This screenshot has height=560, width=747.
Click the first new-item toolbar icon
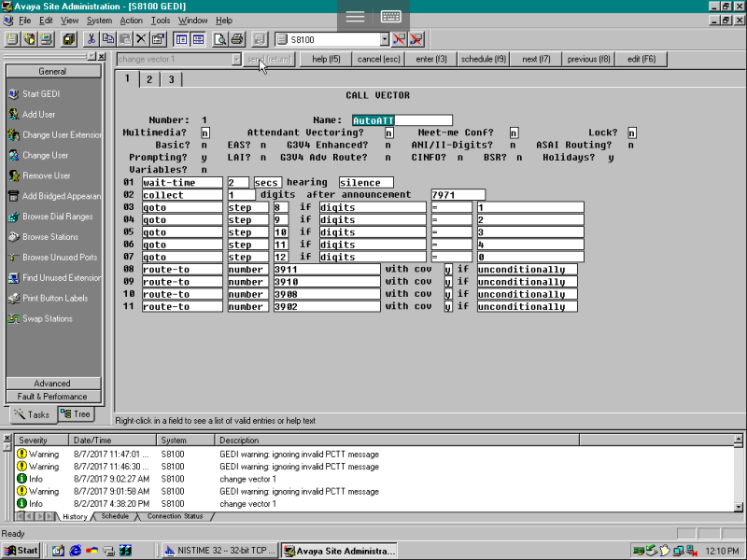[x=12, y=39]
